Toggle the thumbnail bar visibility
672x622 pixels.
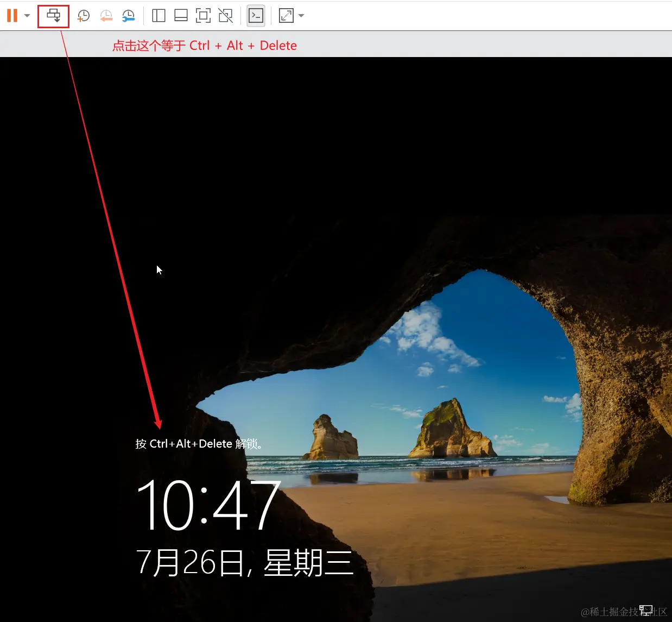coord(181,16)
